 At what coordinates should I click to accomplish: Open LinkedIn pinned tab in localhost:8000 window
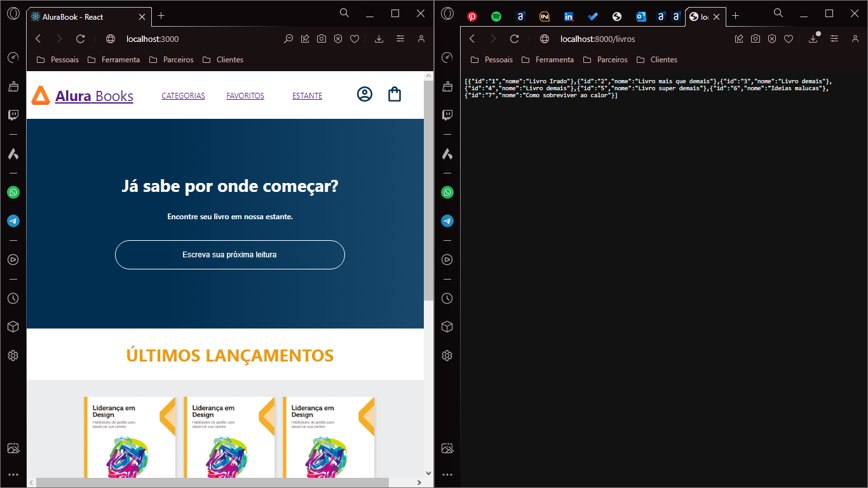click(569, 17)
